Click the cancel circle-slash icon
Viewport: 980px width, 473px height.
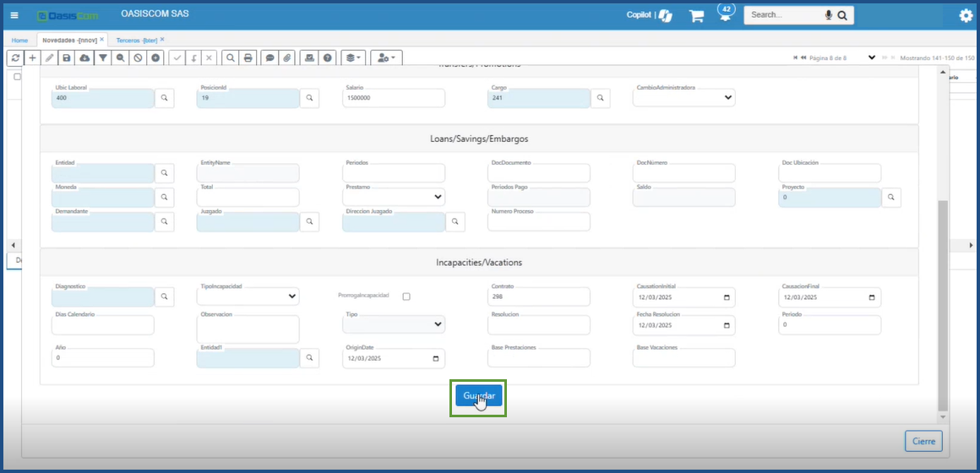coord(138,57)
